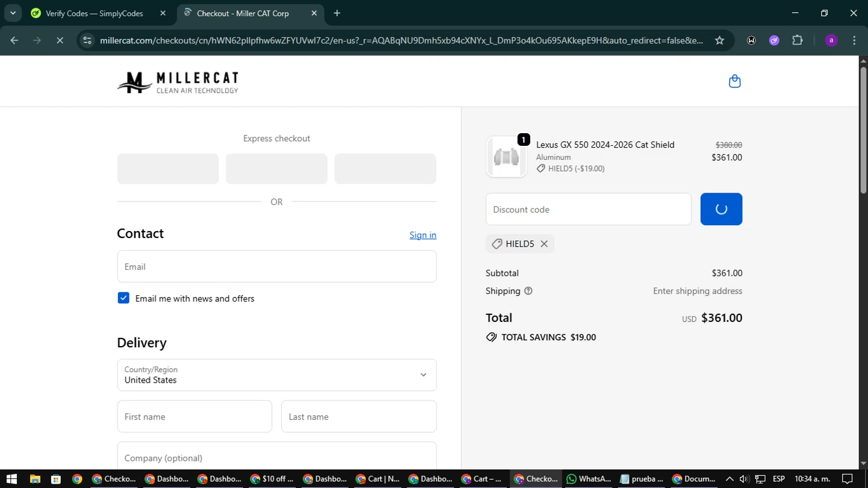
Task: Open the 'Docum...' taskbar window
Action: point(694,479)
